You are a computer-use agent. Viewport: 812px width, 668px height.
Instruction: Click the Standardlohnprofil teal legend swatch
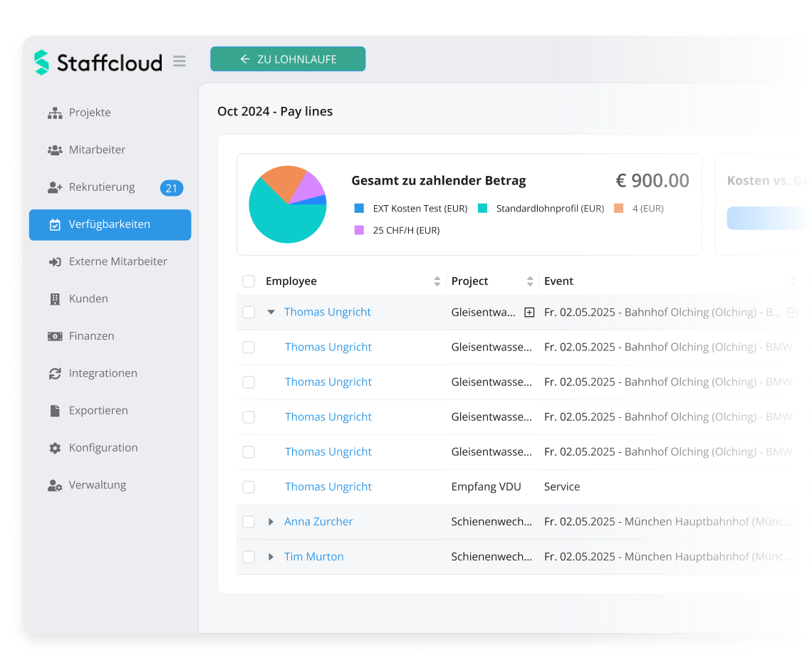pos(482,209)
